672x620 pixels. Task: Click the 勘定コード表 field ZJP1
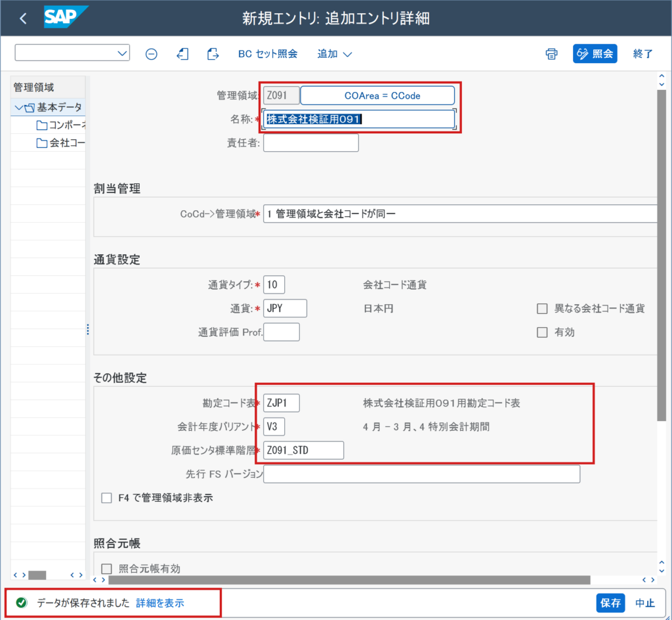[x=281, y=403]
